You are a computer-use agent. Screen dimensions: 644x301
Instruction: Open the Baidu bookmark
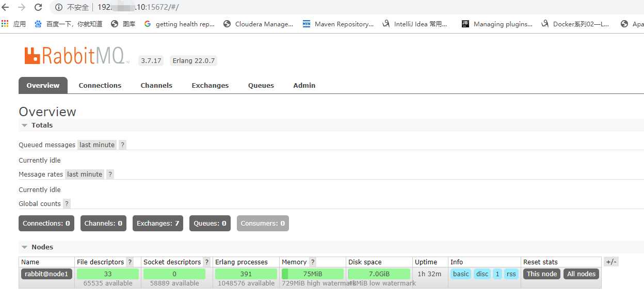[x=68, y=24]
